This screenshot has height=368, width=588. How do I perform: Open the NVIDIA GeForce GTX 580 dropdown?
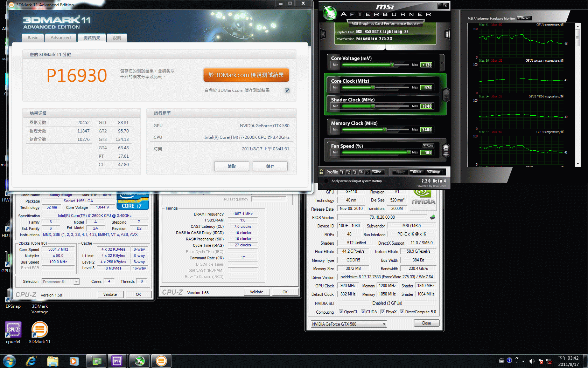click(x=349, y=324)
